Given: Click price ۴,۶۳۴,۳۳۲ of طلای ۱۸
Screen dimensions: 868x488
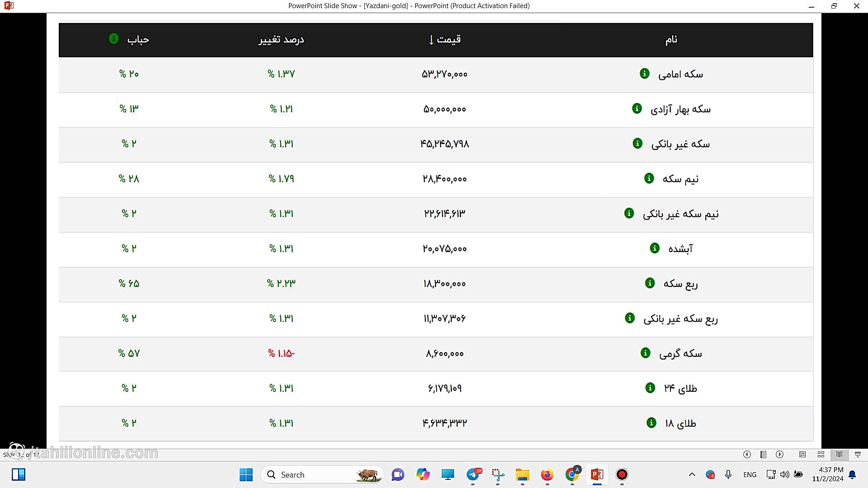Looking at the screenshot, I should (445, 423).
